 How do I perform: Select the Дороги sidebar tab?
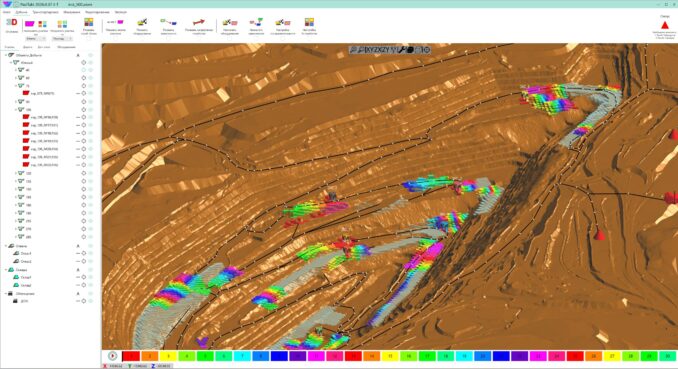tap(28, 47)
